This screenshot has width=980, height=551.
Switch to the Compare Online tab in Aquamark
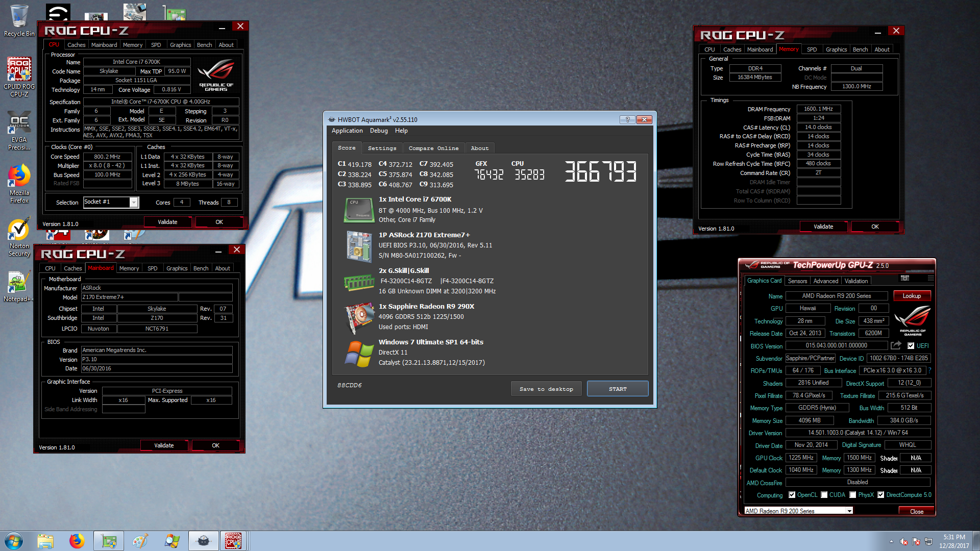tap(433, 148)
